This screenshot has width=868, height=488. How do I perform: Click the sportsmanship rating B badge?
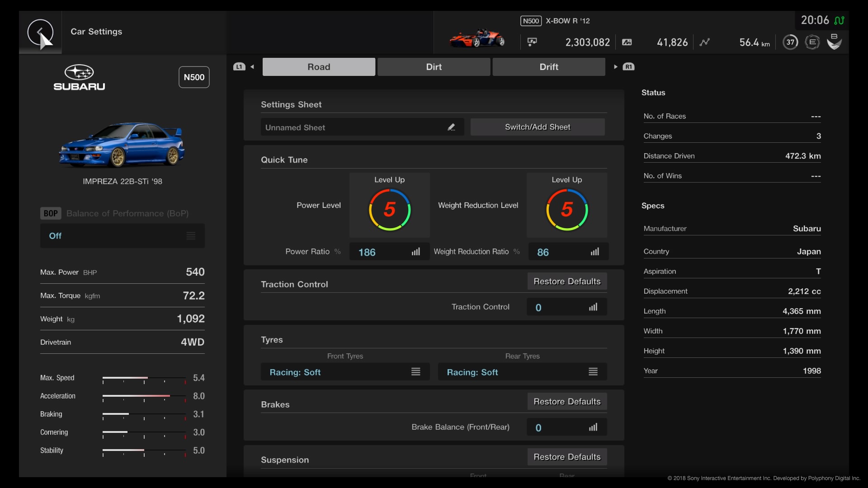834,42
